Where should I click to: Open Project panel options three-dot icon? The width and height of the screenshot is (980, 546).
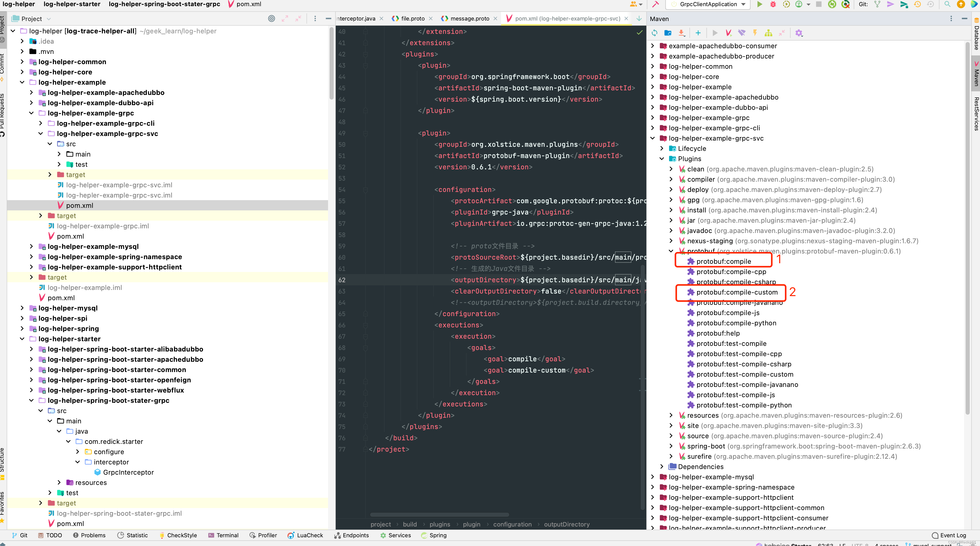(315, 19)
